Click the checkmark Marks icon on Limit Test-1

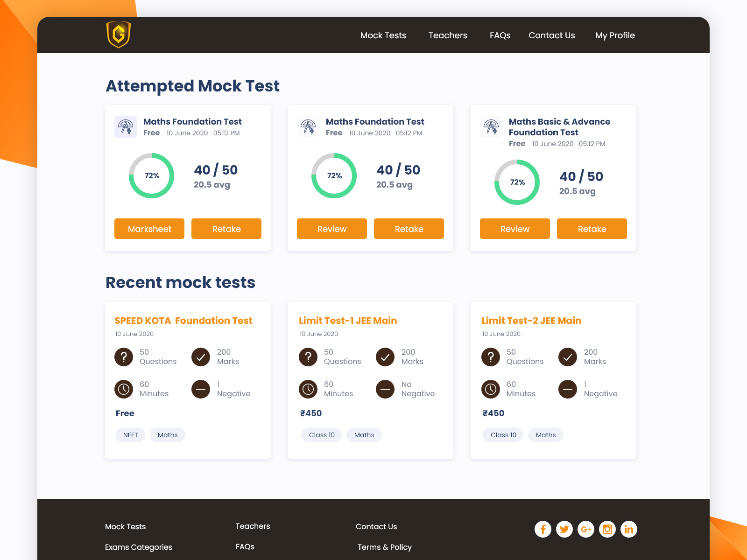[x=385, y=357]
